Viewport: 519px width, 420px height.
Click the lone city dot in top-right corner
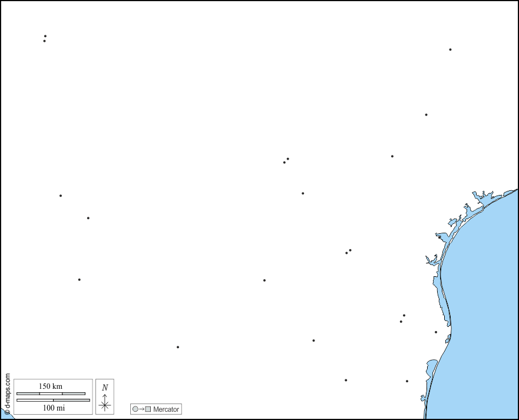(x=450, y=49)
